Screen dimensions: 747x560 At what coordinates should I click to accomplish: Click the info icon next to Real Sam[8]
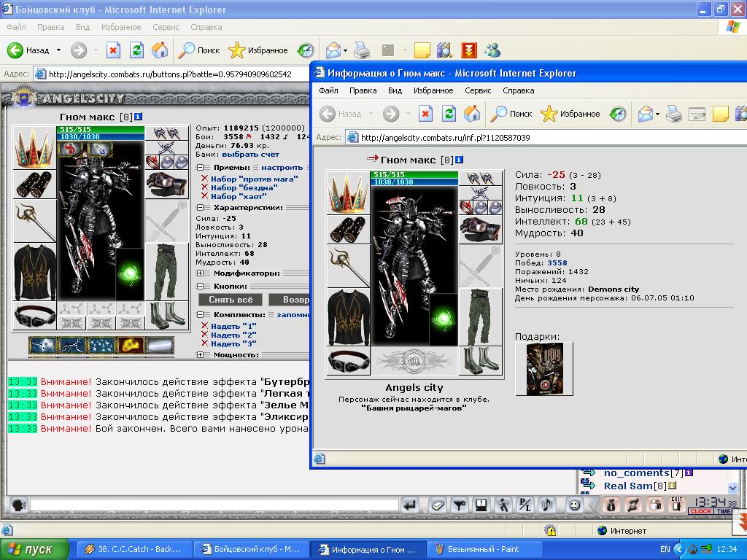click(x=672, y=486)
